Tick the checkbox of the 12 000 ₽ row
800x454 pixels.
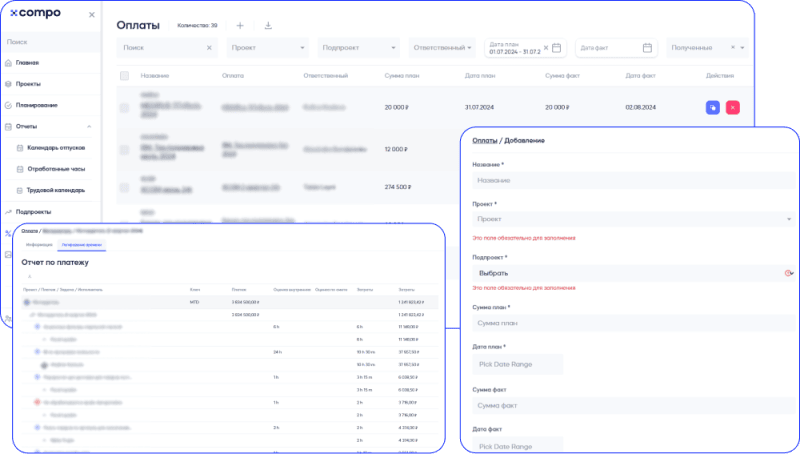[124, 149]
